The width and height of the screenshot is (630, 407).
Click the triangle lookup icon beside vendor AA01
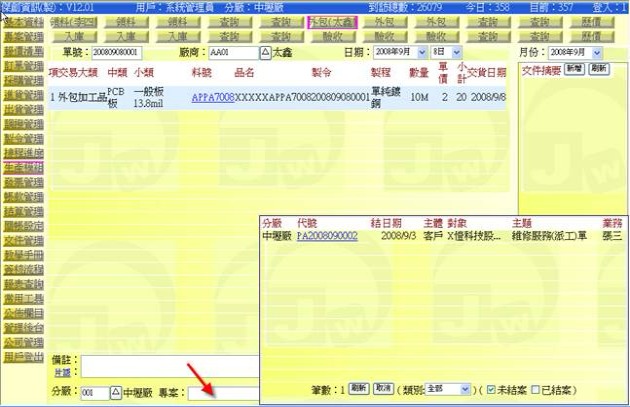264,51
